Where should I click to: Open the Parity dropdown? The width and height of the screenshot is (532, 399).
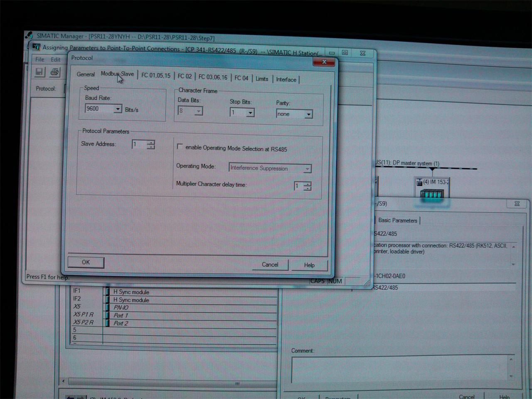coord(308,114)
